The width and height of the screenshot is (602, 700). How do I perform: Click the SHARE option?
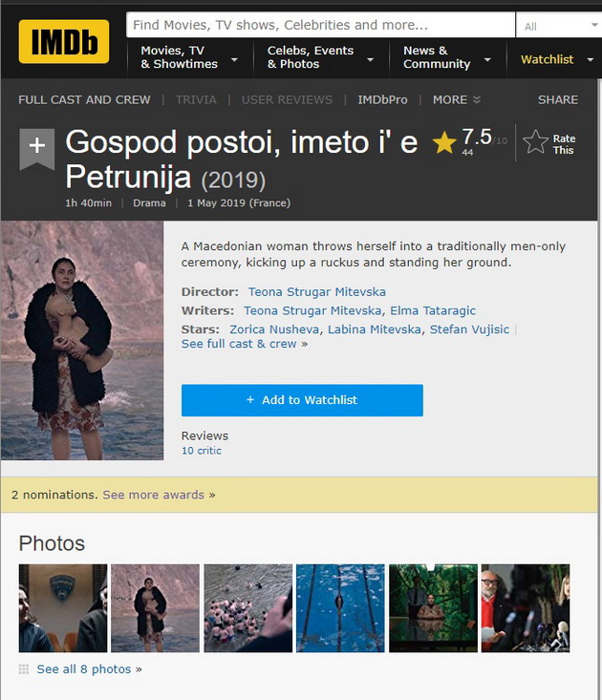(558, 99)
